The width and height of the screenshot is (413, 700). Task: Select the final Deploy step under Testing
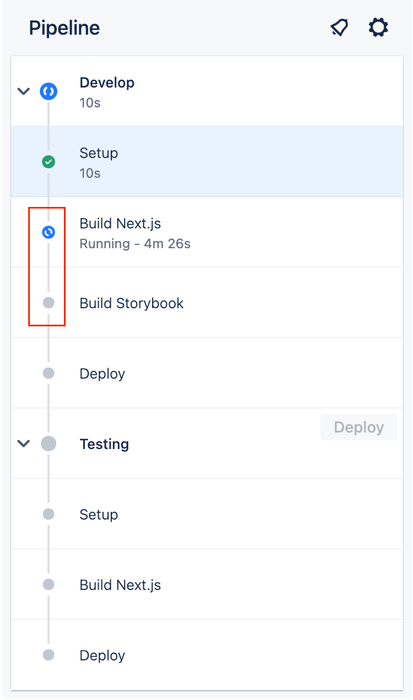point(207,655)
